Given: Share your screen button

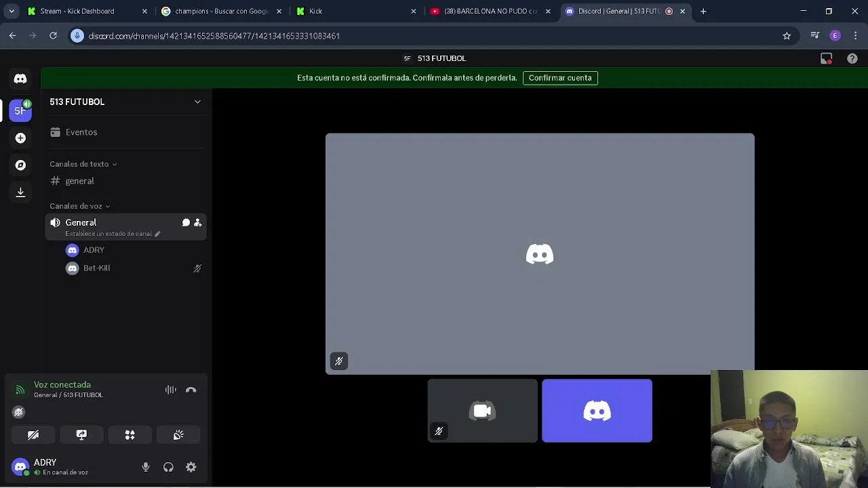Looking at the screenshot, I should point(81,435).
